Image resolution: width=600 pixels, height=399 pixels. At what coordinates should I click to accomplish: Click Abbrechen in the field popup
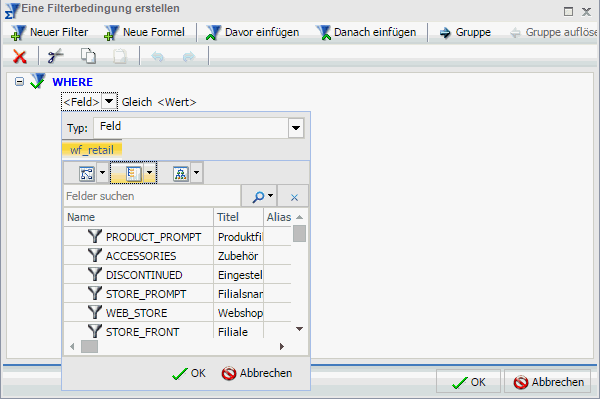tap(257, 373)
